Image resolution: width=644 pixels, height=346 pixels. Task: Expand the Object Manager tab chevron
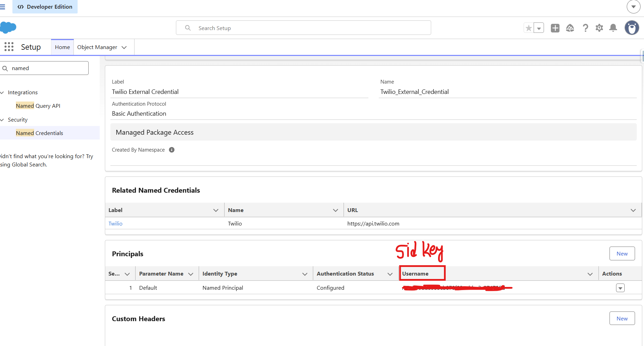[124, 47]
